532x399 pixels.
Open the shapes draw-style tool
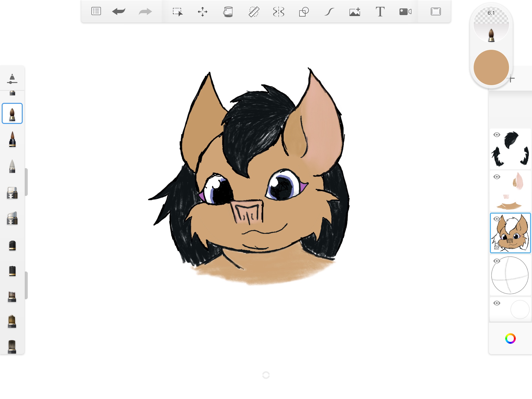pyautogui.click(x=304, y=11)
